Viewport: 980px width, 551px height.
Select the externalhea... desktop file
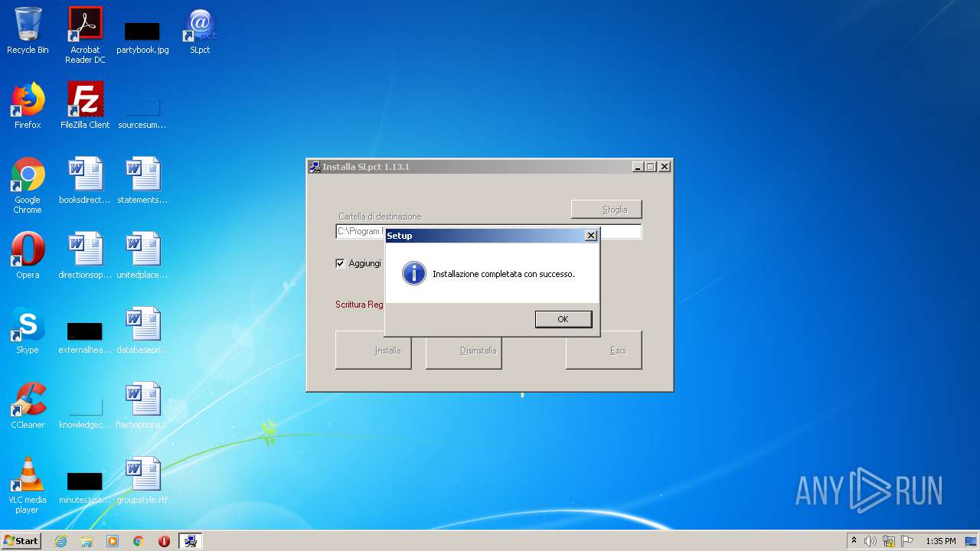(85, 338)
